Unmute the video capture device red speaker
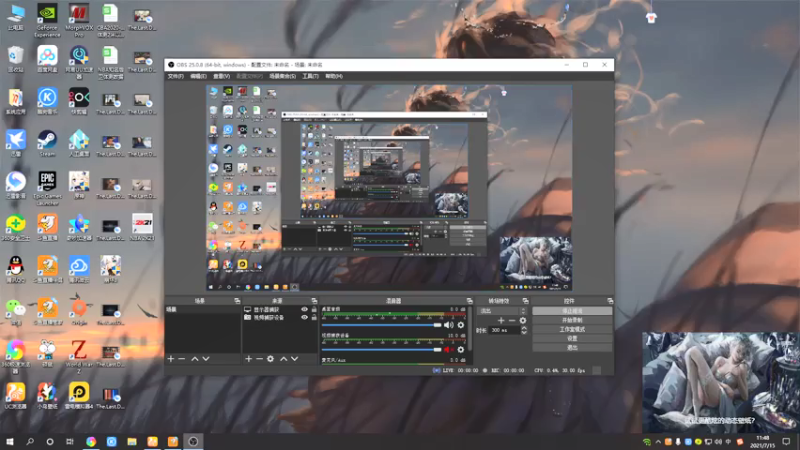 [x=448, y=349]
